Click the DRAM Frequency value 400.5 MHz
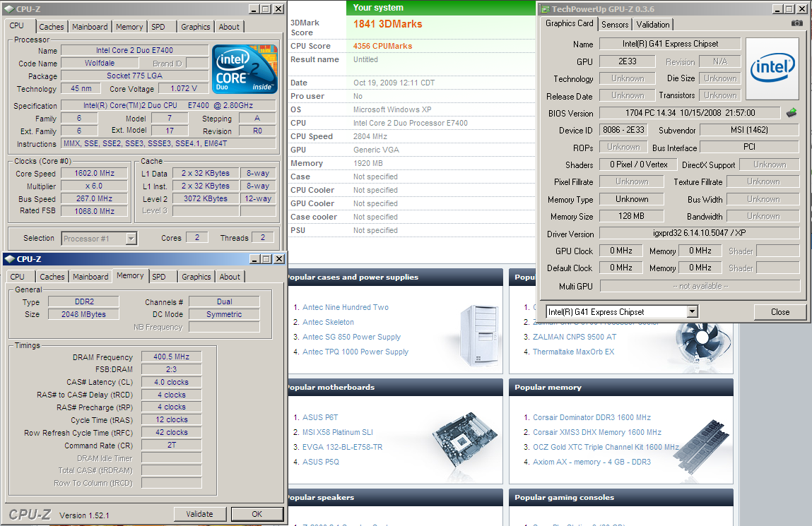 [x=172, y=357]
